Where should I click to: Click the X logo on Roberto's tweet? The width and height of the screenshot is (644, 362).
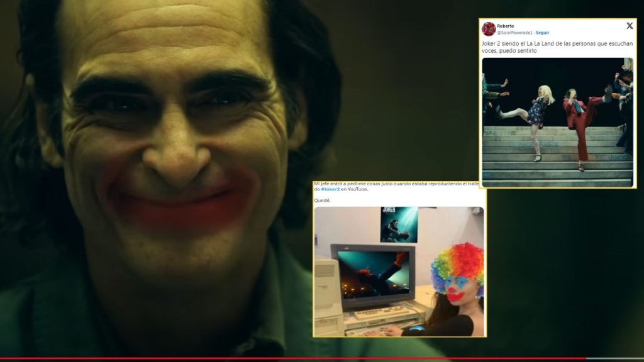(x=629, y=26)
